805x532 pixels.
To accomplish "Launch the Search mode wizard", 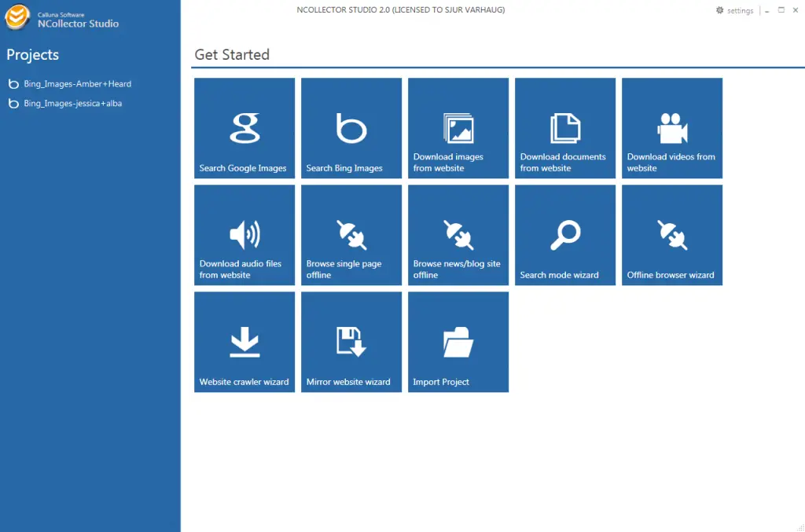I will pyautogui.click(x=564, y=235).
